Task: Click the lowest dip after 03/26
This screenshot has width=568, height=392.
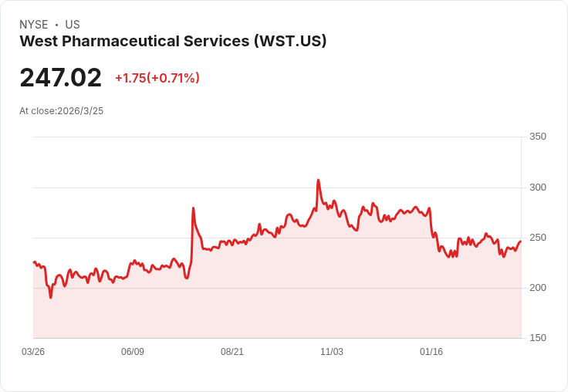Action: click(51, 297)
